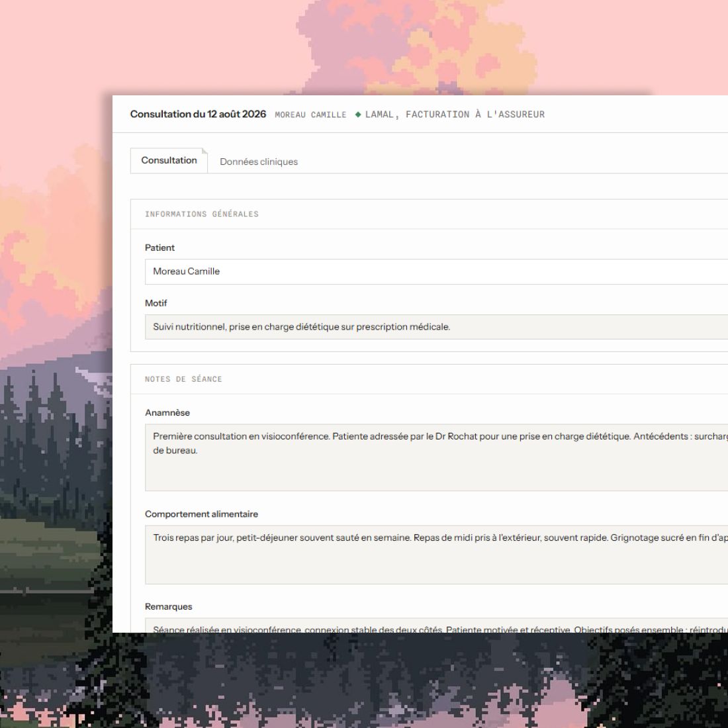Edit the Anamnèse text area
Screen dimensions: 728x728
436,457
